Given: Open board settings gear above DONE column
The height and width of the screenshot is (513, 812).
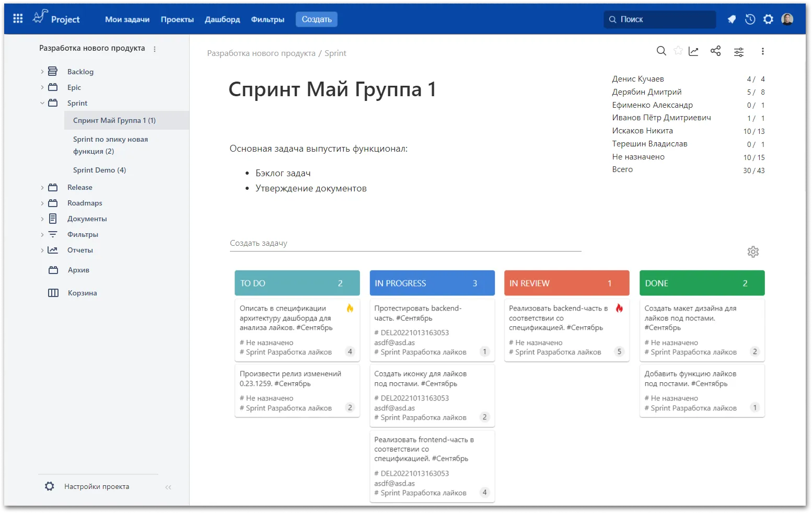Looking at the screenshot, I should [x=753, y=252].
